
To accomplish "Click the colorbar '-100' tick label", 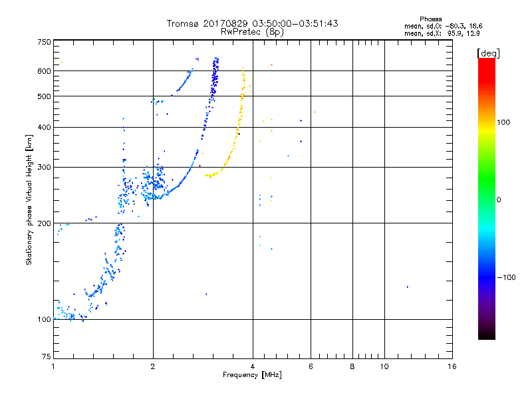I will 506,277.
